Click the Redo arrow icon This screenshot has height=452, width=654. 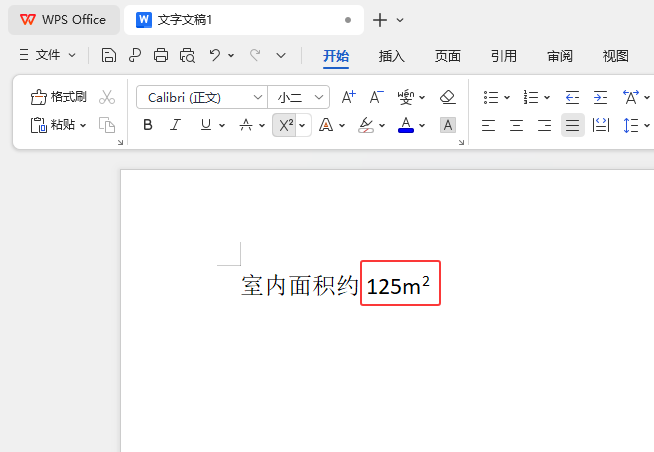255,55
